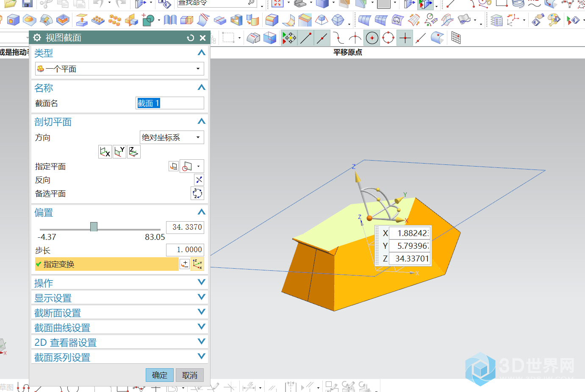Toggle the control point snap
This screenshot has width=585, height=392.
coord(339,38)
